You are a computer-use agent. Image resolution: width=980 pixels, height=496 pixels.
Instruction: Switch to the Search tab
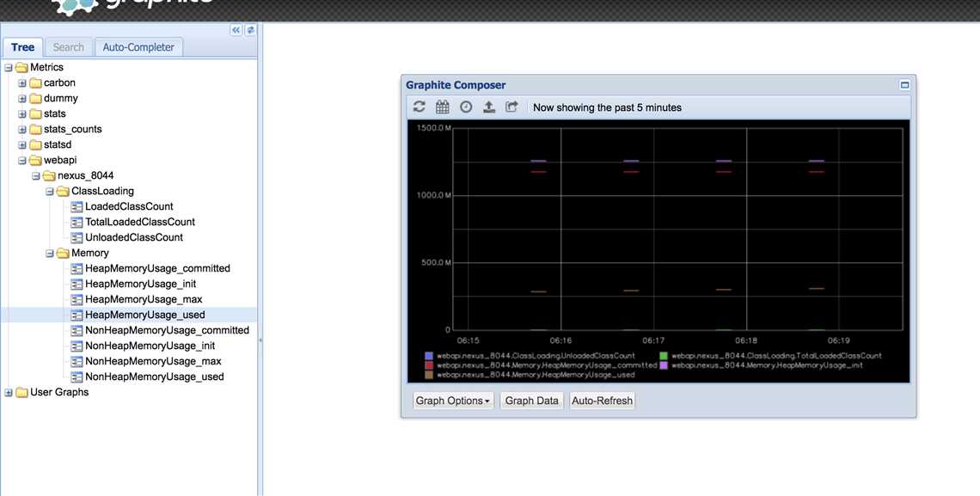point(68,47)
